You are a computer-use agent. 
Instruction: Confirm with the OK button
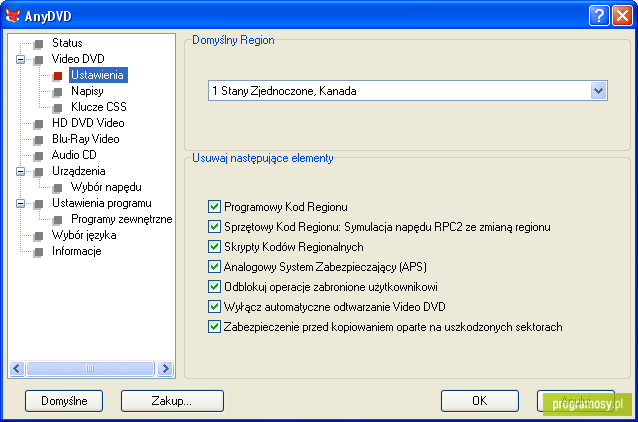480,401
